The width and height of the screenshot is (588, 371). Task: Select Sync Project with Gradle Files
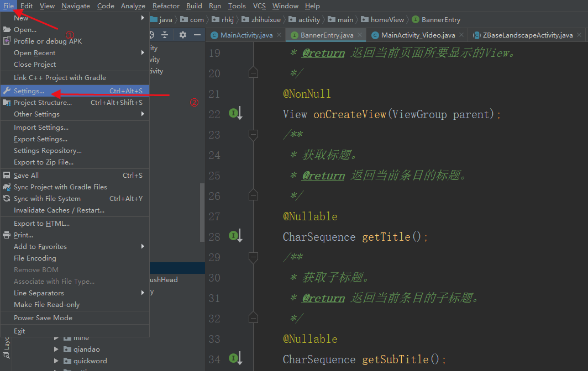point(75,187)
